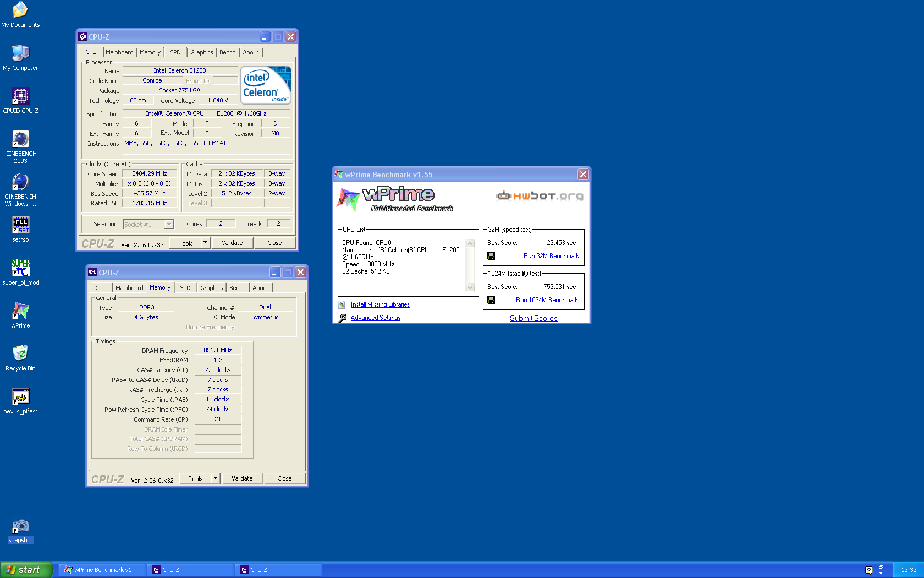This screenshot has height=578, width=924.
Task: Click the Core Speed value 3404.29 MHz
Action: pos(150,173)
